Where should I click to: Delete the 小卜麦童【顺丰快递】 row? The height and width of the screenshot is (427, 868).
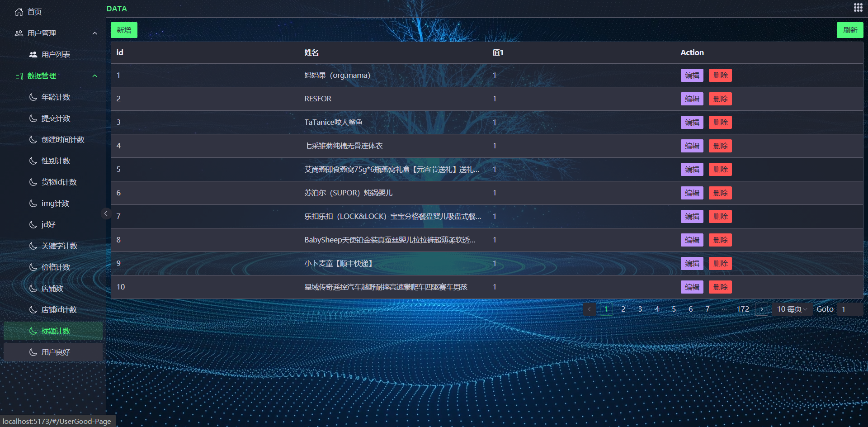[721, 264]
